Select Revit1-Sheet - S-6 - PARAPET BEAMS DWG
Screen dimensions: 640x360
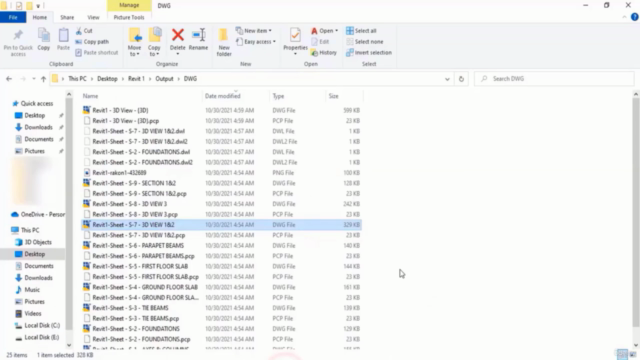coord(221,246)
